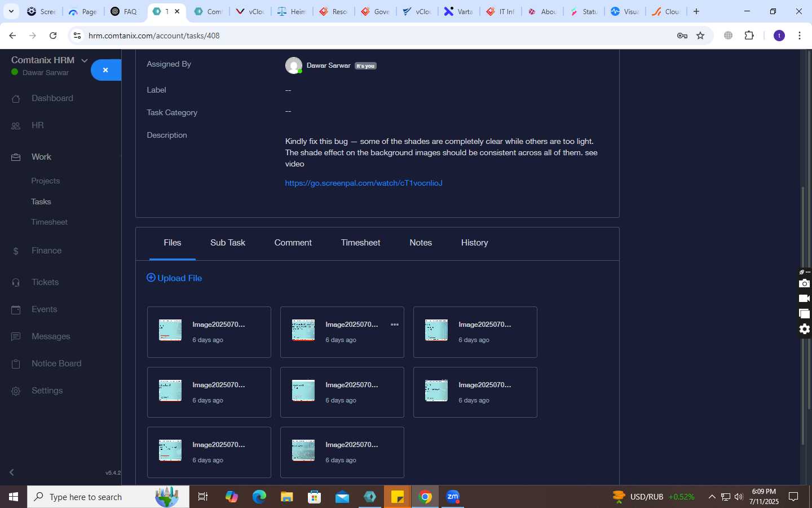Open the Chrome profile avatar
This screenshot has height=508, width=812.
pyautogui.click(x=779, y=36)
